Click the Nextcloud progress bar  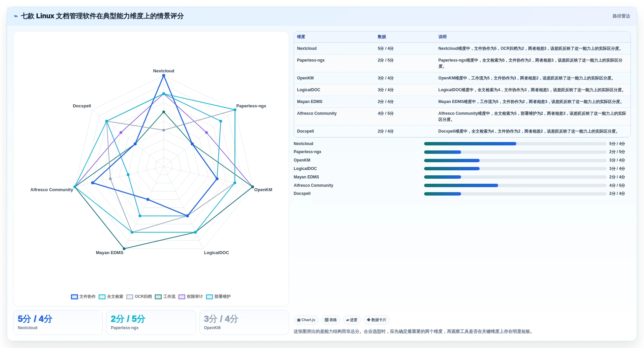pos(515,144)
